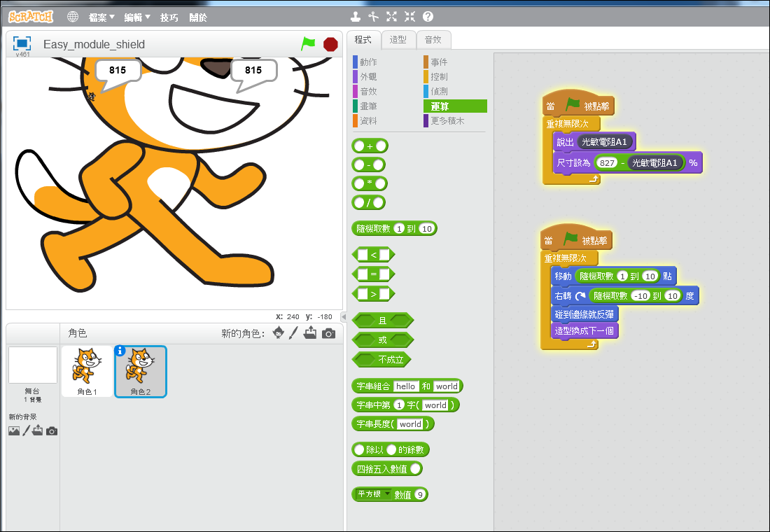Viewport: 770px width, 532px height.
Task: Select the Delete scissors tool
Action: (374, 17)
